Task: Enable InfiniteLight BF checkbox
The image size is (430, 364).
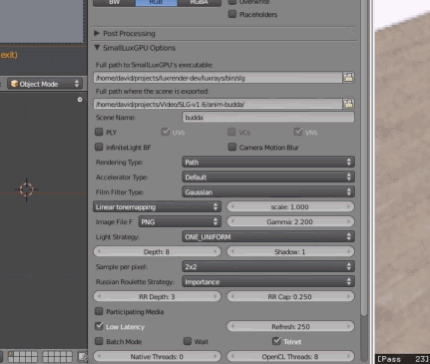Action: click(99, 147)
